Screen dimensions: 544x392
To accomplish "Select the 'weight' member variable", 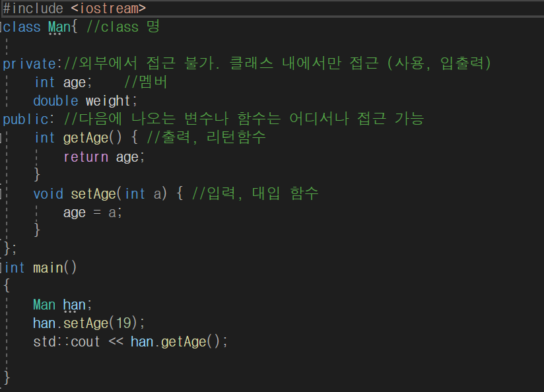I will 108,101.
